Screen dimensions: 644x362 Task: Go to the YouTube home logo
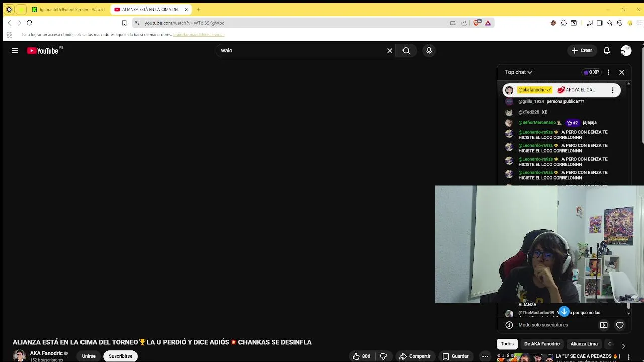tap(43, 51)
